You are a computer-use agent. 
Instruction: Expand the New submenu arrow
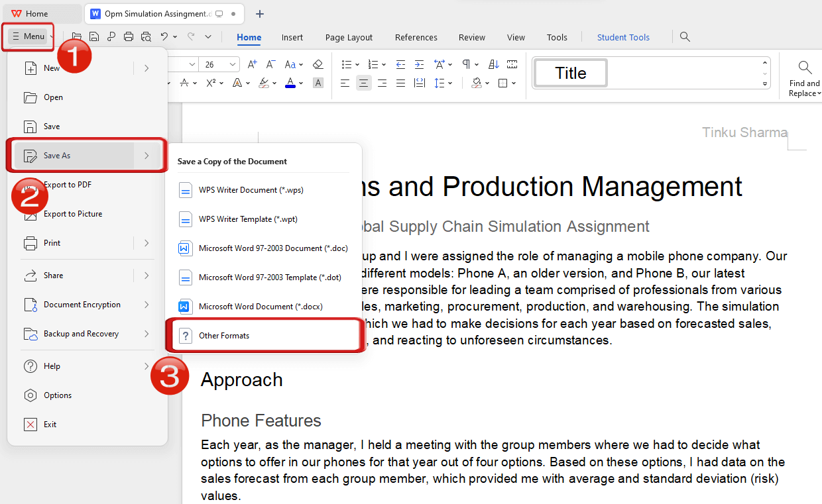pos(147,68)
